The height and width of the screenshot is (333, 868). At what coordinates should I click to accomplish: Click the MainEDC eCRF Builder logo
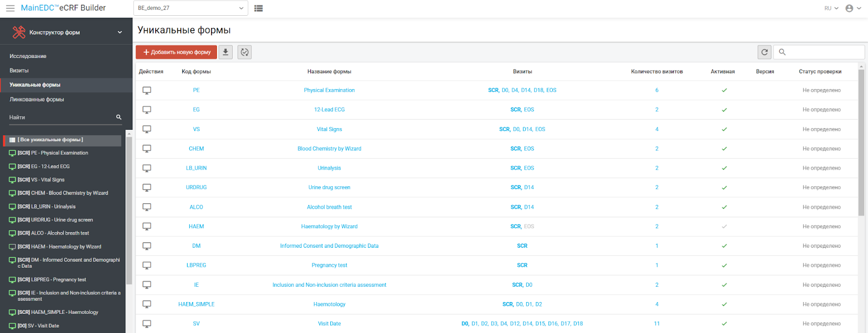63,8
